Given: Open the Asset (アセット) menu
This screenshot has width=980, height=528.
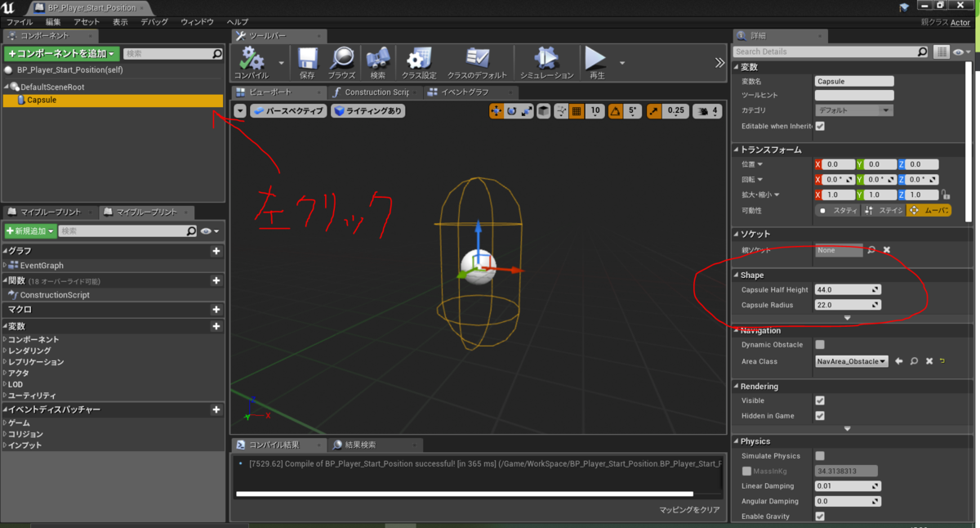Looking at the screenshot, I should (87, 22).
